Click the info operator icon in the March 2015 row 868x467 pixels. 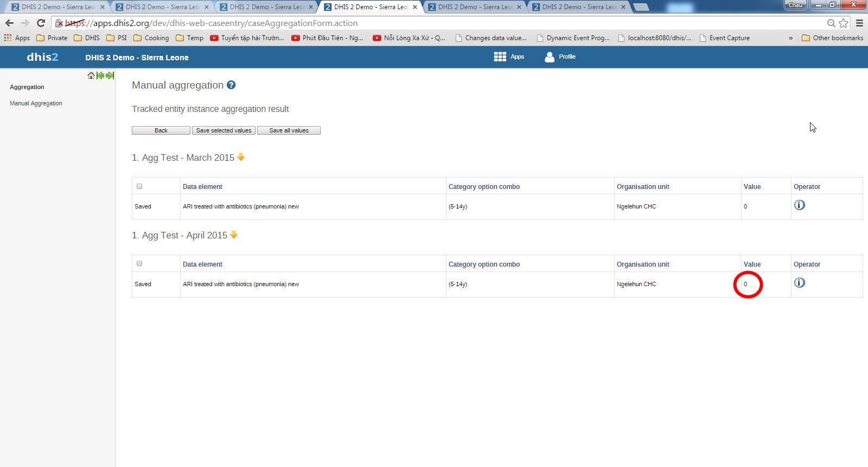tap(800, 205)
